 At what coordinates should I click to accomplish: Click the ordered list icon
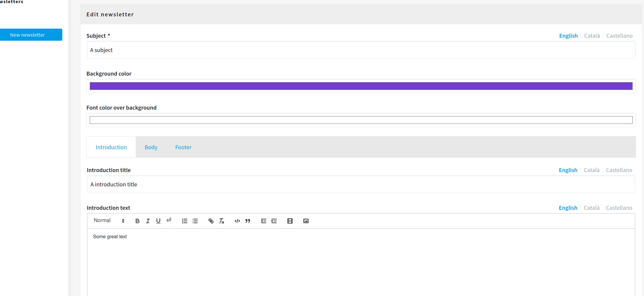tap(185, 221)
